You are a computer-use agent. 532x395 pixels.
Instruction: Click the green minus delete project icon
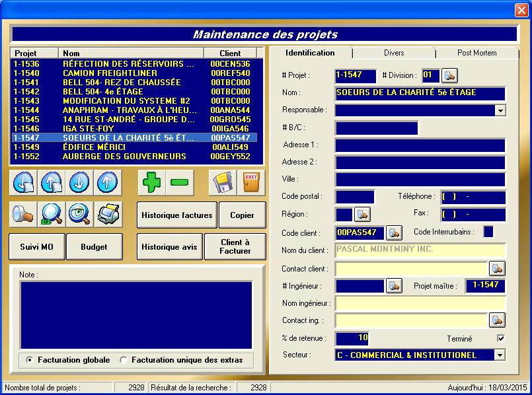179,182
